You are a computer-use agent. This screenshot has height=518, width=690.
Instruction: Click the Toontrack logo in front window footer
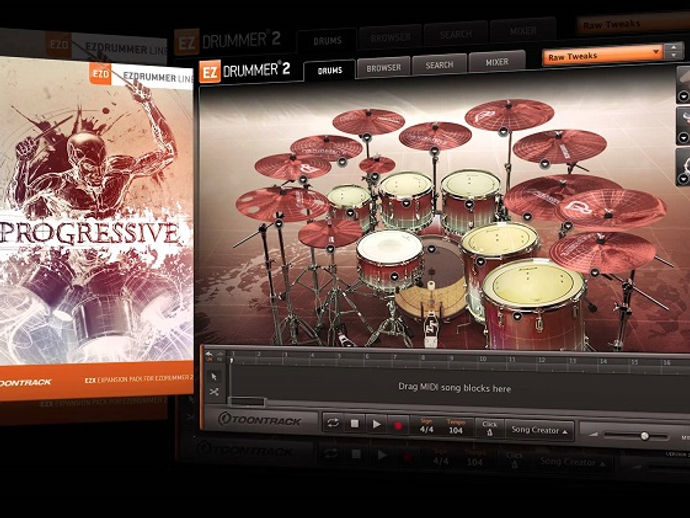coord(260,420)
